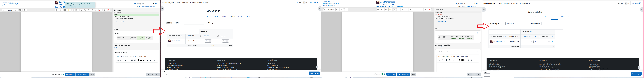Edit assignment pencil icon in the Graded assignment view
Image resolution: width=644 pixels, height=78 pixels.
tap(17, 4)
